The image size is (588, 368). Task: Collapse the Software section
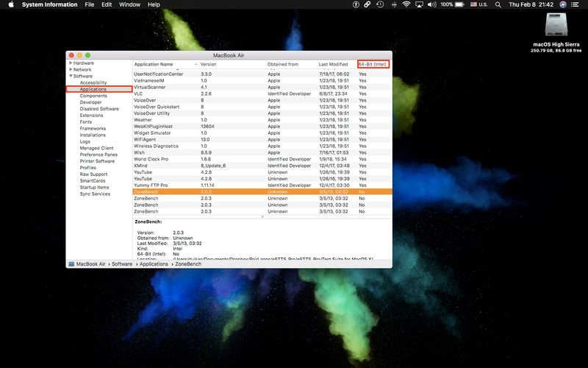point(71,76)
